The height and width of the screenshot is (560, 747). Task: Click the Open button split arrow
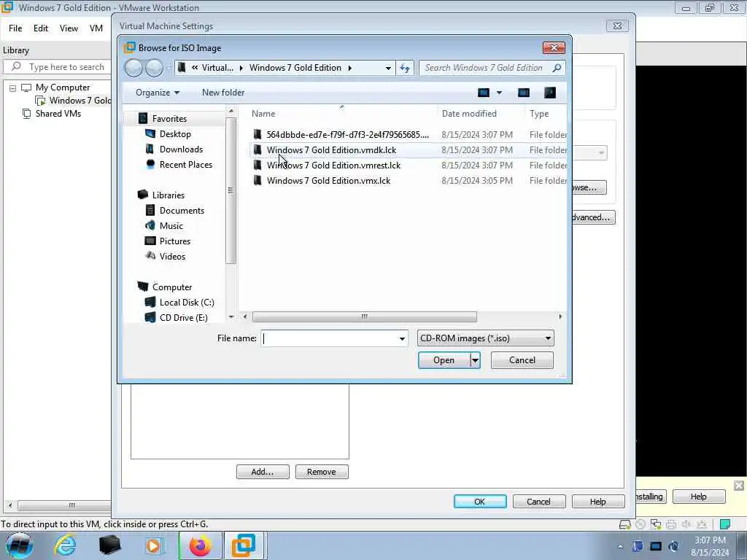coord(475,360)
